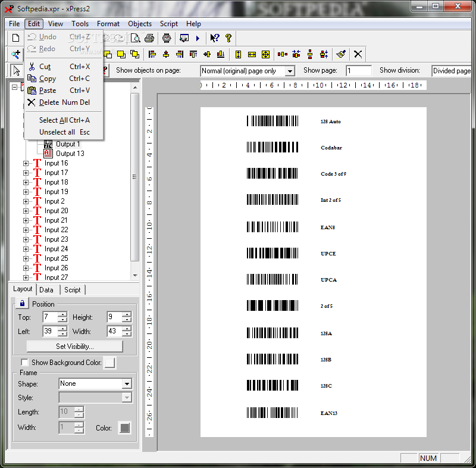Select Input 20 in the tree
The width and height of the screenshot is (476, 468).
click(x=56, y=211)
